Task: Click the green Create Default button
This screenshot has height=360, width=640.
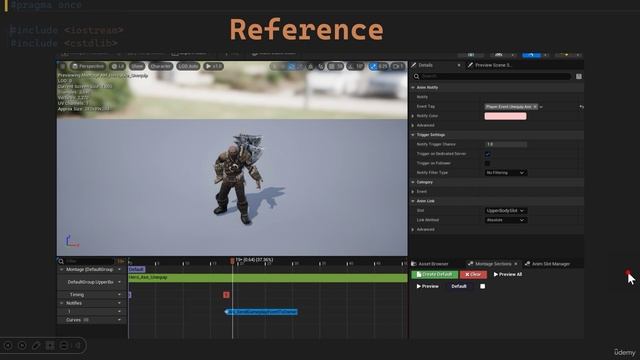Action: coord(434,274)
